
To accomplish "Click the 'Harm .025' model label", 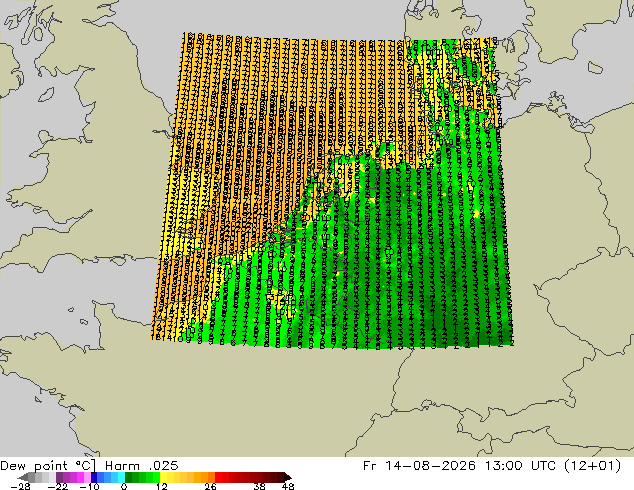I will pos(142,466).
